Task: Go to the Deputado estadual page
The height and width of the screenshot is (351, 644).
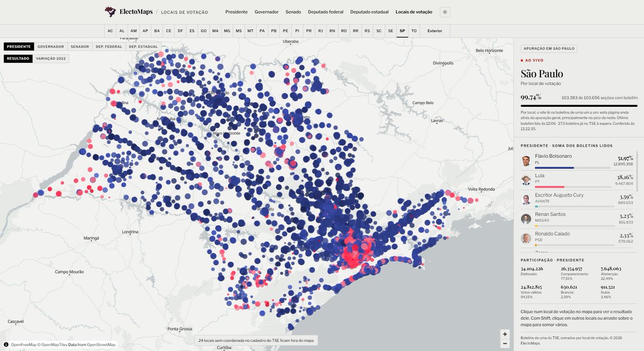Action: pyautogui.click(x=370, y=12)
